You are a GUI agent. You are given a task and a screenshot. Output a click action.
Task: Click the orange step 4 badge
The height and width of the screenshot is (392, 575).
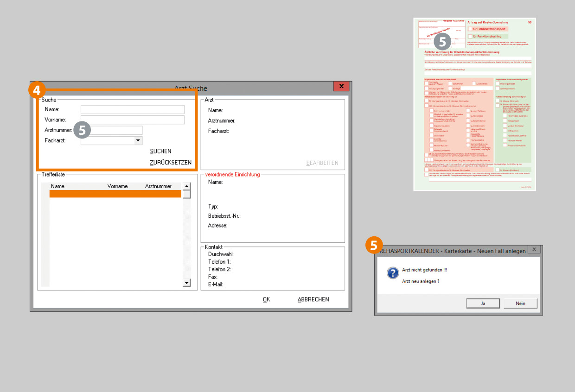(x=37, y=90)
